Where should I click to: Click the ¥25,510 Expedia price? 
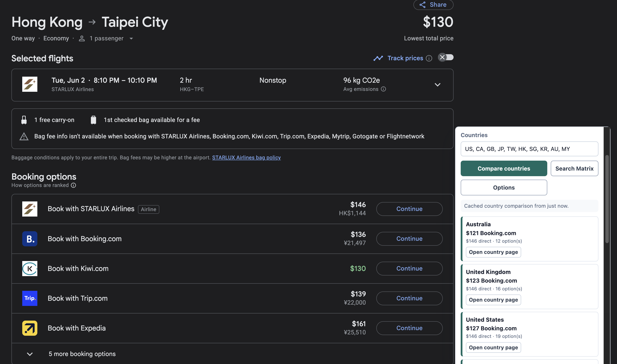click(x=355, y=332)
